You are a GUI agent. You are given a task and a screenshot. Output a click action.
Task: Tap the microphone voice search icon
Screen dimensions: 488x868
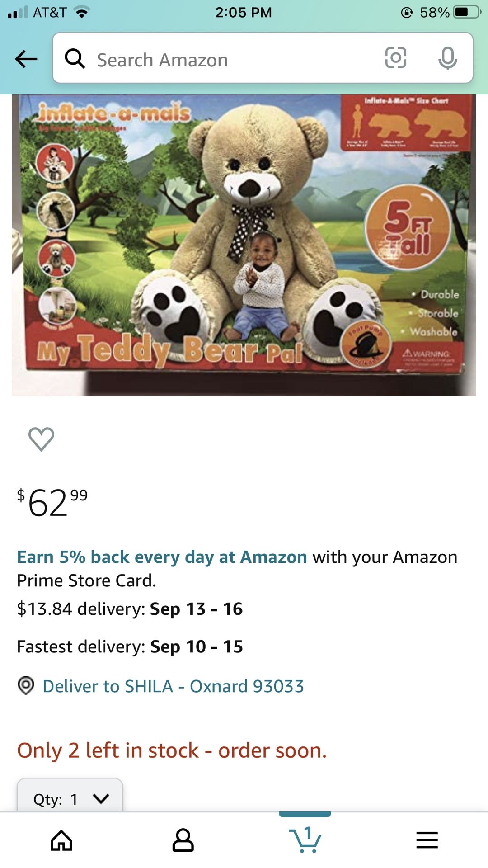[x=447, y=58]
